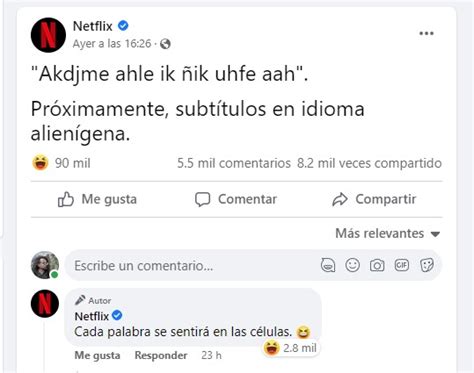Click the avatar sticker icon in comment box
The height and width of the screenshot is (373, 474).
(x=328, y=266)
